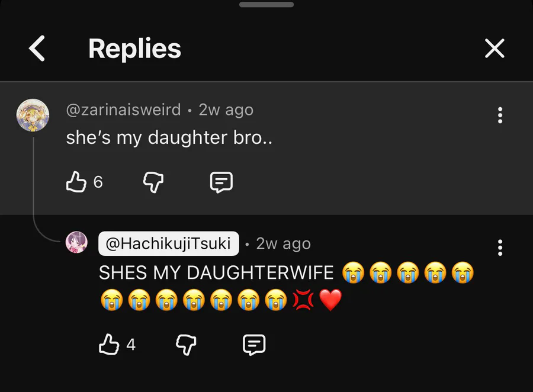Screen dimensions: 533x392
Task: Open more options for @HachikujiTsuki's reply
Action: [x=500, y=248]
